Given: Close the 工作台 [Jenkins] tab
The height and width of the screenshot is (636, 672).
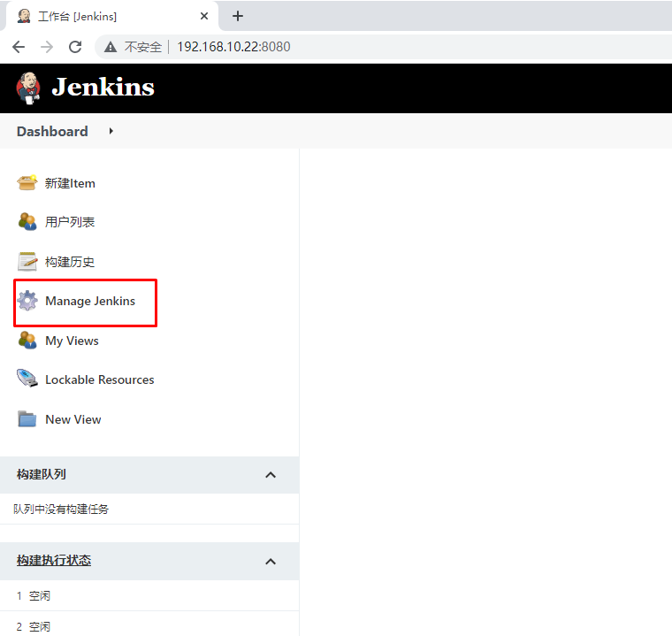Looking at the screenshot, I should [x=204, y=16].
